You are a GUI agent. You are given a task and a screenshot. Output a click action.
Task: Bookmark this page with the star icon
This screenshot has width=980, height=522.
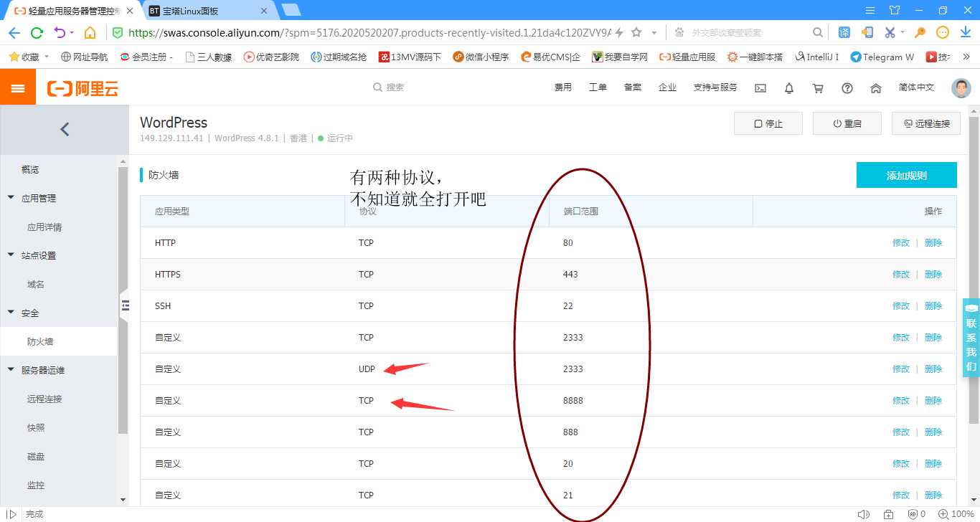[636, 33]
